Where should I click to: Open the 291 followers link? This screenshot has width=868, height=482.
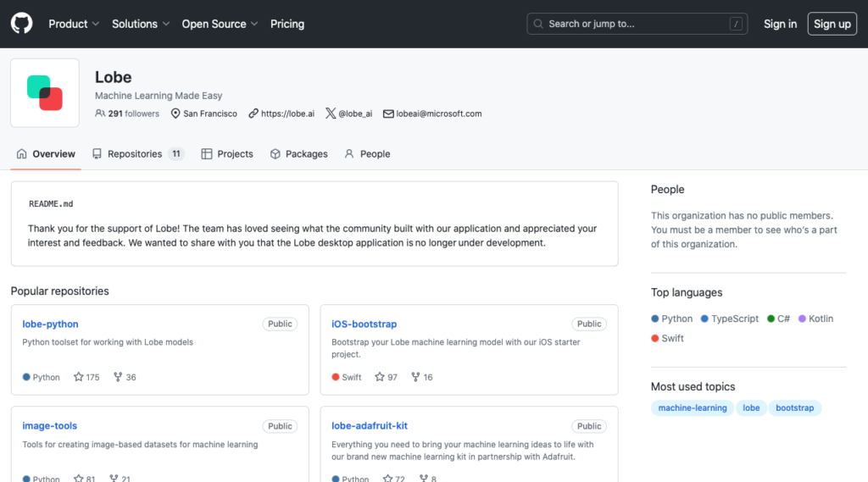tap(127, 114)
